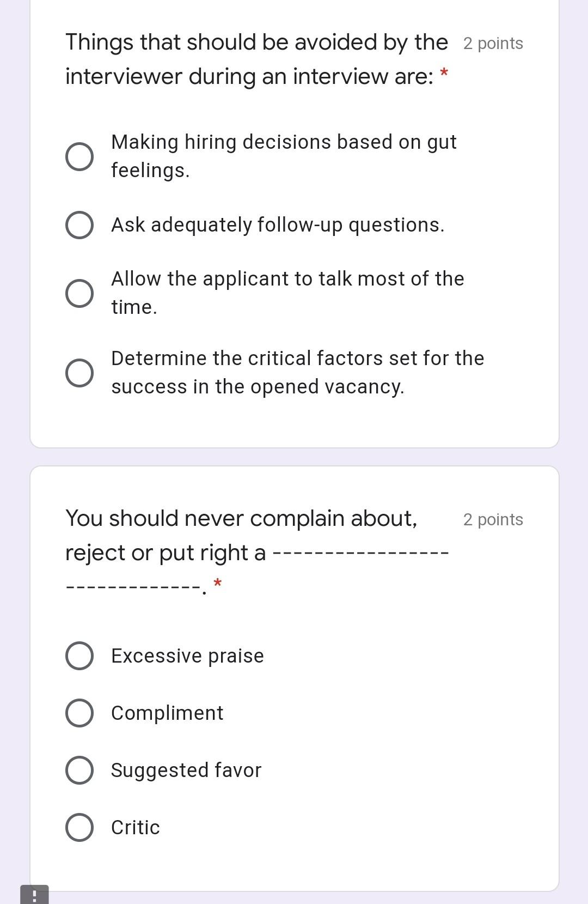The height and width of the screenshot is (904, 588).
Task: Select the "Ask adequately follow-up questions" option
Action: [78, 224]
